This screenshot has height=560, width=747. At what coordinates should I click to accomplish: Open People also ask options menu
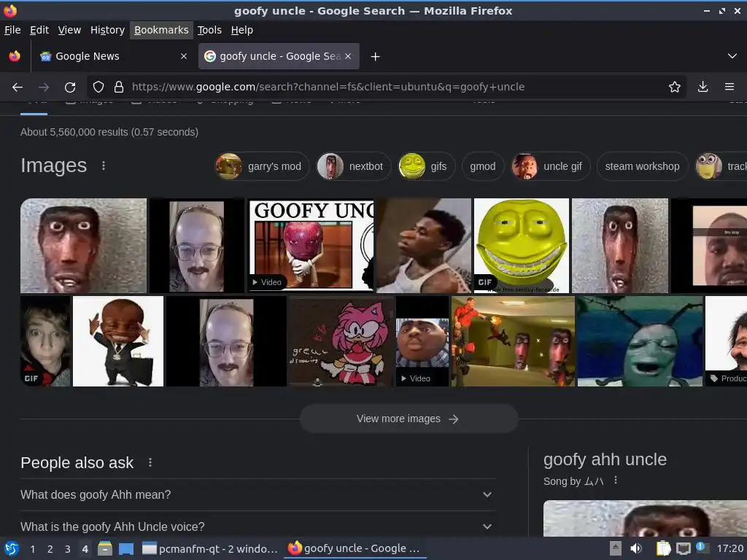(x=150, y=462)
